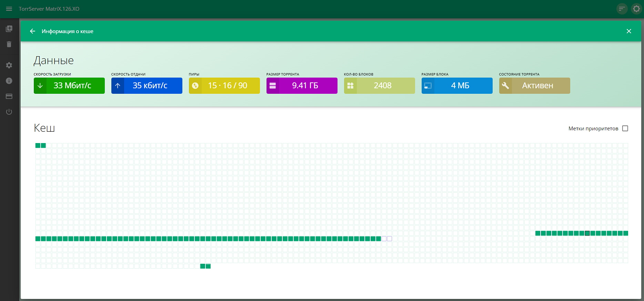Click the yellow peers 15 · 16 / 90 tile
The width and height of the screenshot is (644, 301).
click(x=224, y=86)
